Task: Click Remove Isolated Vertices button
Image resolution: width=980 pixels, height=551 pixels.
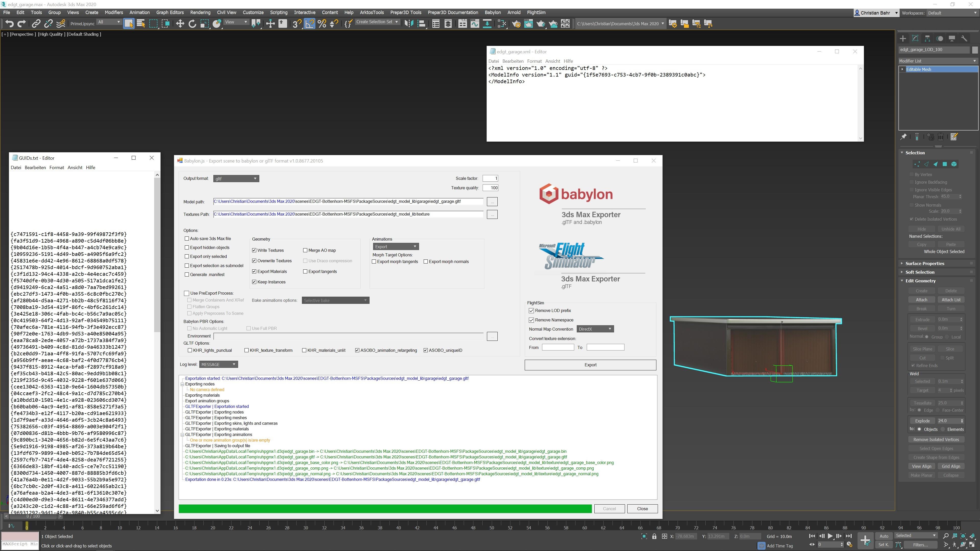Action: tap(936, 440)
